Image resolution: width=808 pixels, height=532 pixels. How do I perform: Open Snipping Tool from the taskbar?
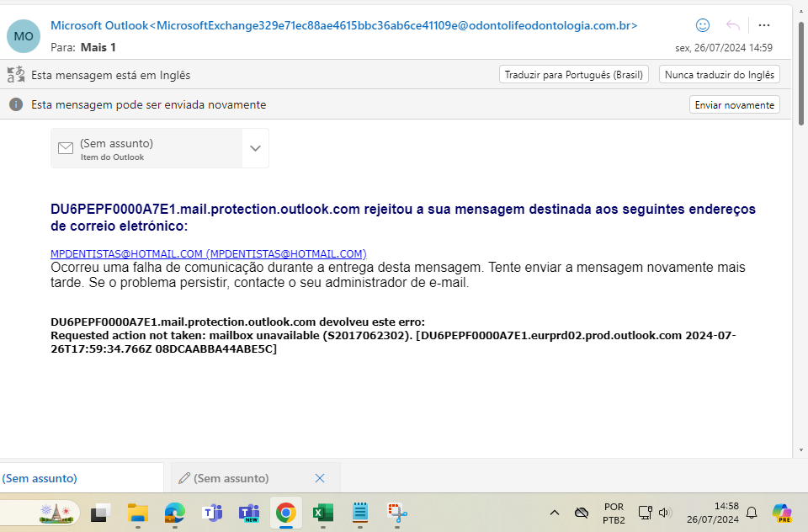point(396,513)
